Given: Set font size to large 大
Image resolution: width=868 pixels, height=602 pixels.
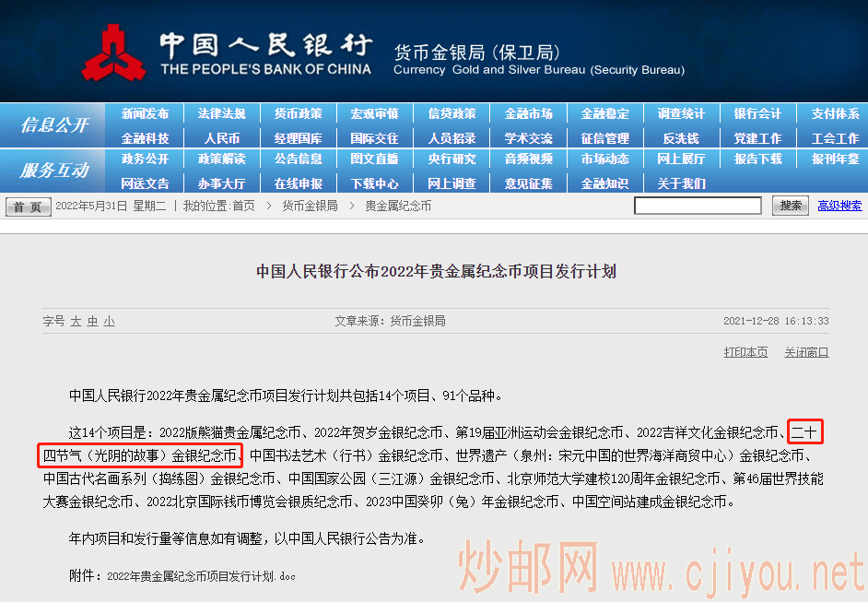Looking at the screenshot, I should pyautogui.click(x=76, y=321).
